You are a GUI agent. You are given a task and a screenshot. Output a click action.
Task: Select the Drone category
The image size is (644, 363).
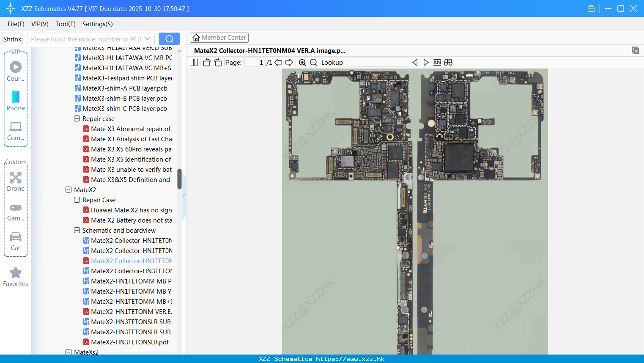[x=16, y=181]
